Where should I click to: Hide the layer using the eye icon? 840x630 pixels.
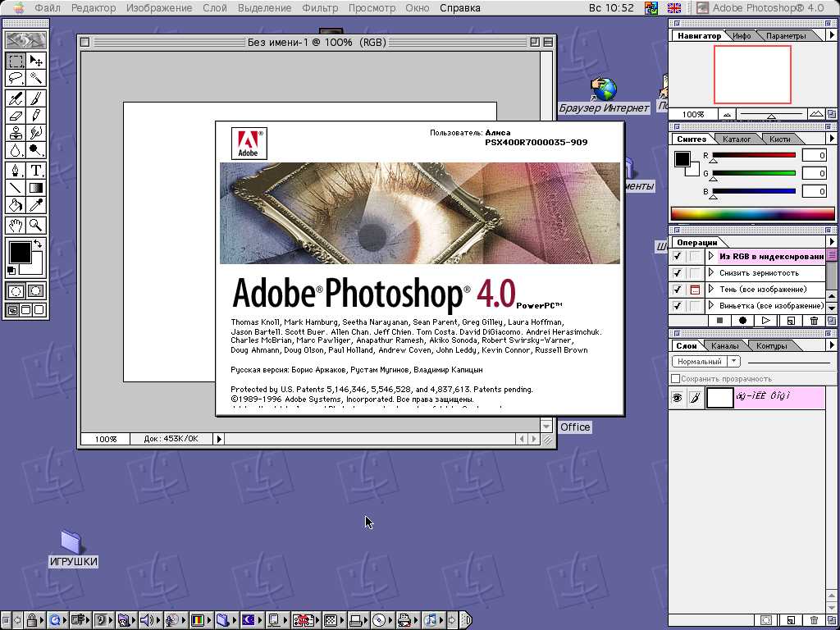[x=678, y=398]
